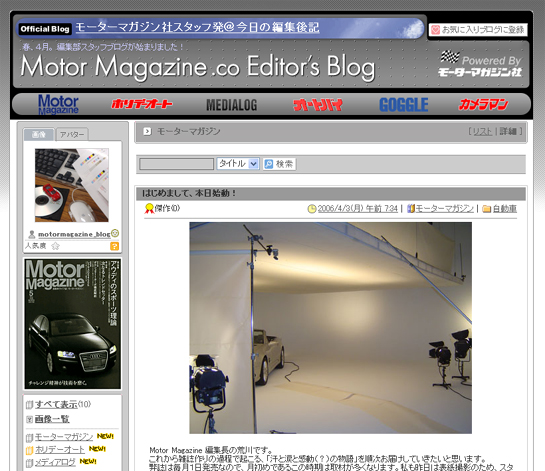The height and width of the screenshot is (471, 545).
Task: Open the ホリデーオート sidebar category link
Action: [60, 450]
